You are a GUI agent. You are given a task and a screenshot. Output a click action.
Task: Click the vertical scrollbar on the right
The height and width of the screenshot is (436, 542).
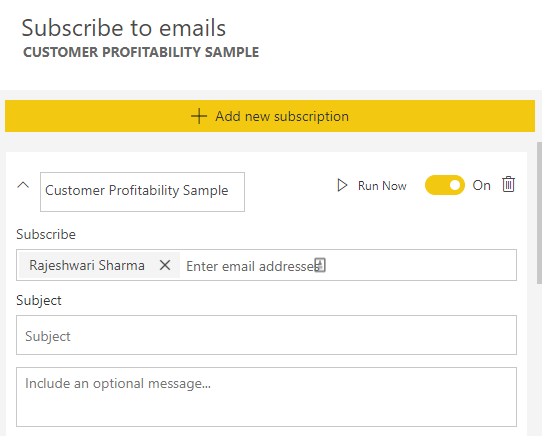pos(539,213)
